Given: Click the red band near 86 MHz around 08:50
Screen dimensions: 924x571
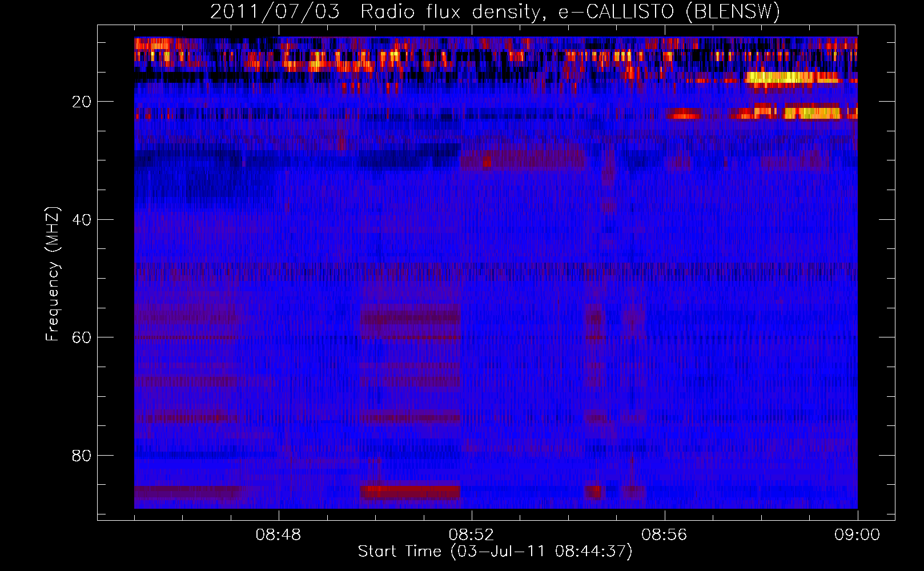Looking at the screenshot, I should 411,491.
